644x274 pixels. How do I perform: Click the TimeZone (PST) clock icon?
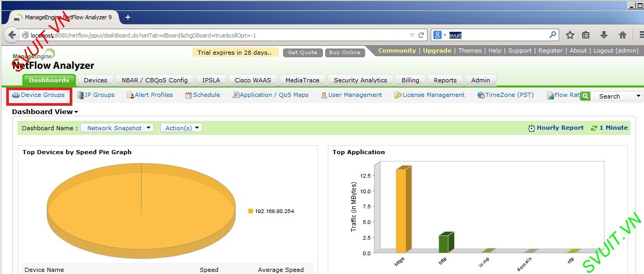click(x=481, y=95)
